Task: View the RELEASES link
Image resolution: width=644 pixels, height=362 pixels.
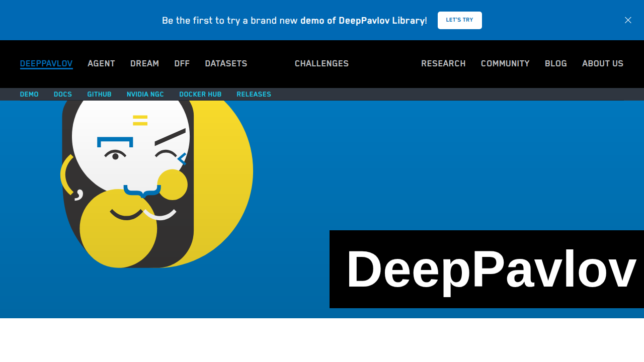Action: point(254,95)
